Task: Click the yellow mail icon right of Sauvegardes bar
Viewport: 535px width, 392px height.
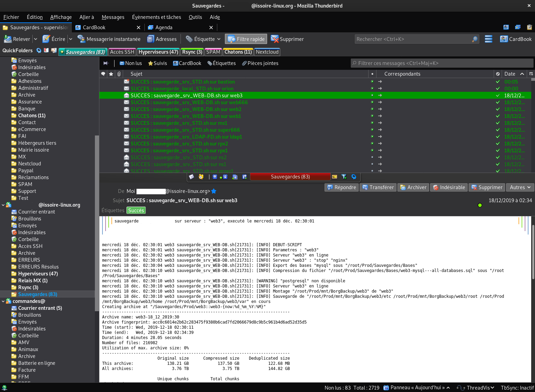Action: pos(335,177)
